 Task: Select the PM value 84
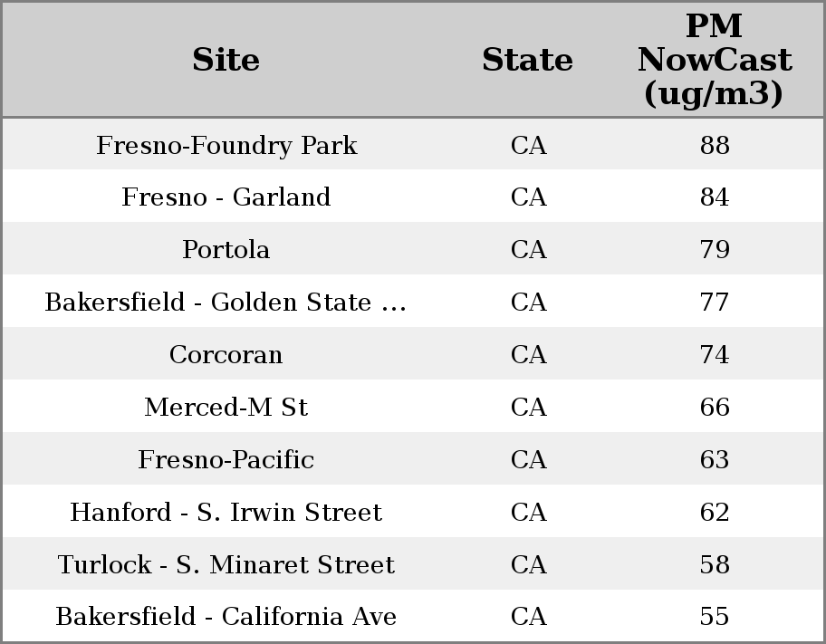click(715, 197)
